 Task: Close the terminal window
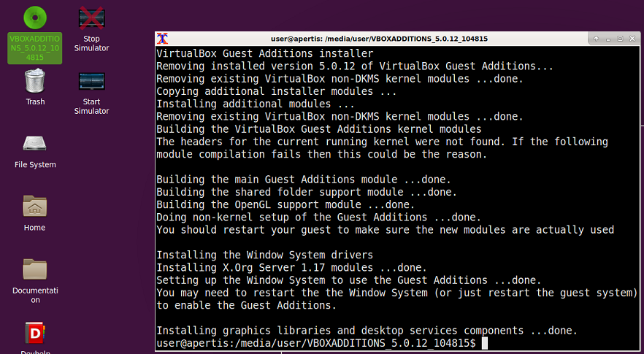click(x=632, y=39)
